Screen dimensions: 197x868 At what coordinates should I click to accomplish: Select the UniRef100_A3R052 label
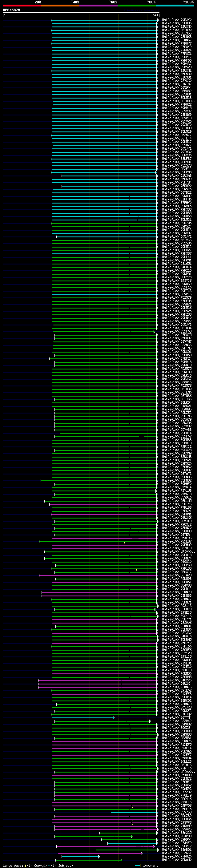177,785
